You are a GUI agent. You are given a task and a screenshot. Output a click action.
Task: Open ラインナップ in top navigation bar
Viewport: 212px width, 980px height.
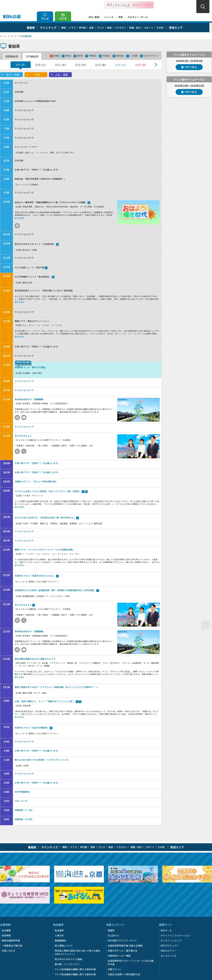click(x=48, y=28)
